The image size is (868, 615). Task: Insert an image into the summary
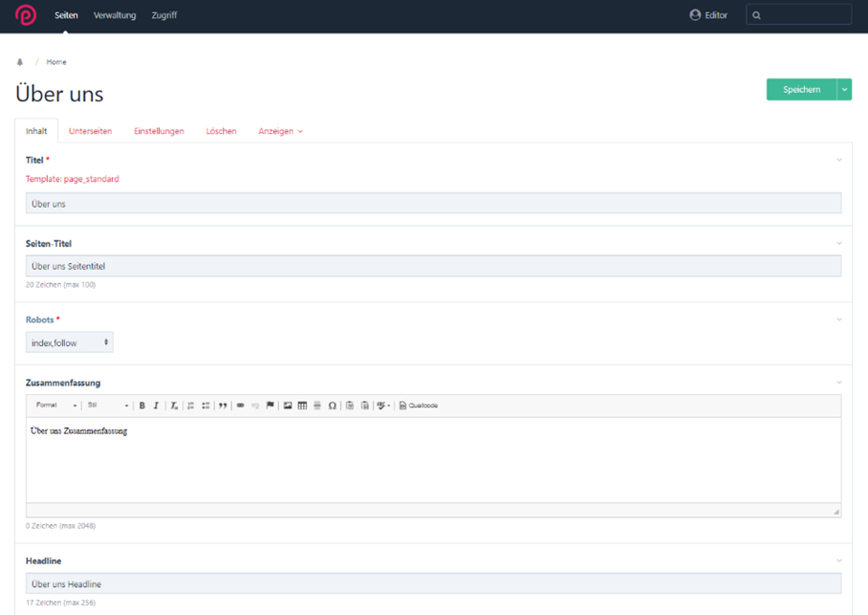click(x=288, y=406)
